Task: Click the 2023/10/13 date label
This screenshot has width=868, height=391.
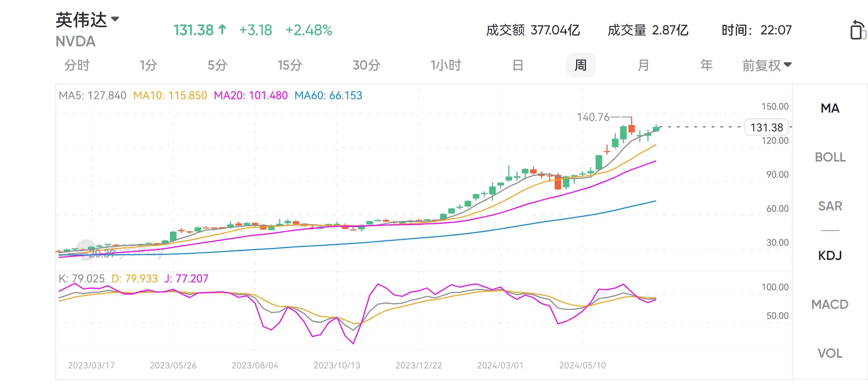Action: click(337, 365)
